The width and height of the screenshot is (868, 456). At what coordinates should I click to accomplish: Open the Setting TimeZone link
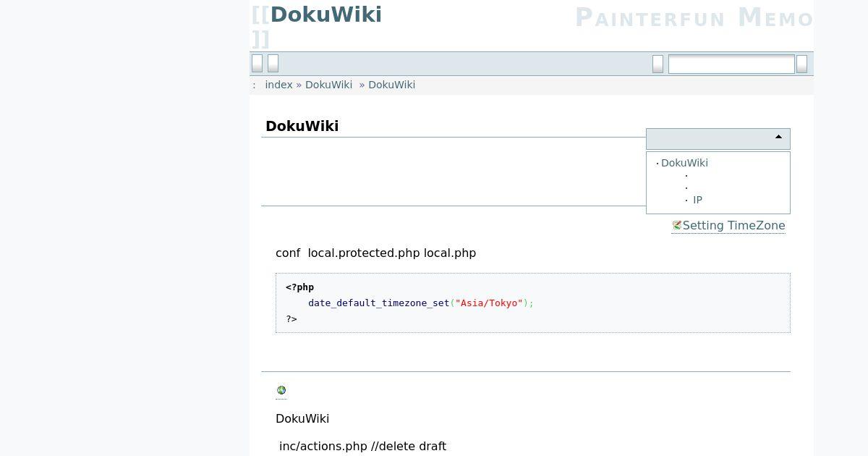pos(733,225)
